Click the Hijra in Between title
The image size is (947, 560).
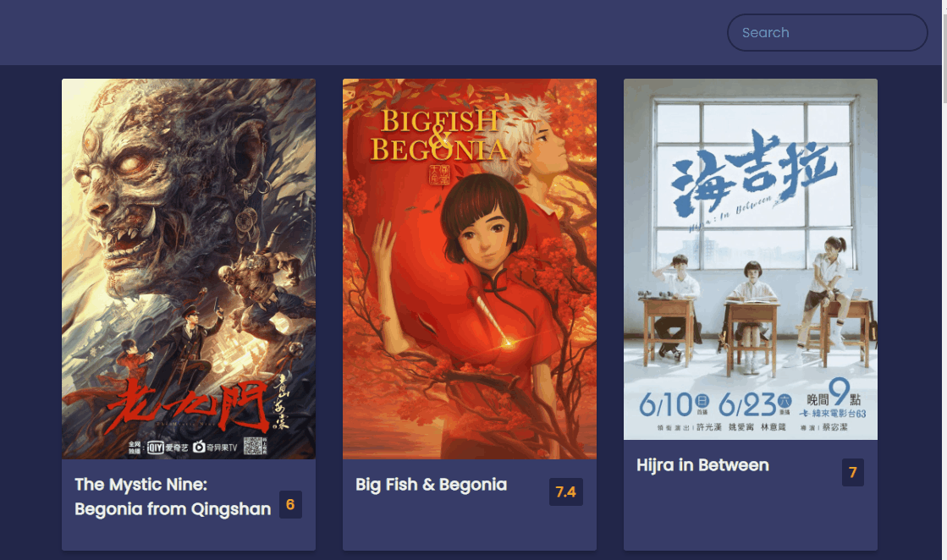click(702, 465)
